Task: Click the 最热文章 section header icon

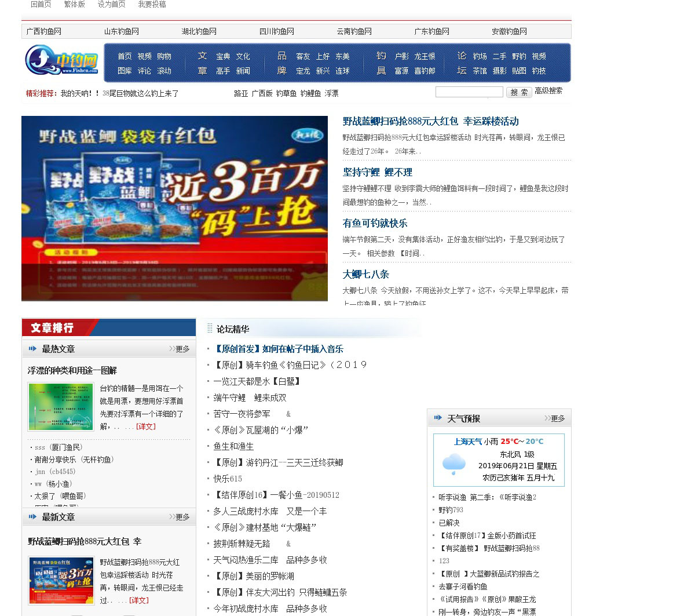Action: (x=32, y=349)
